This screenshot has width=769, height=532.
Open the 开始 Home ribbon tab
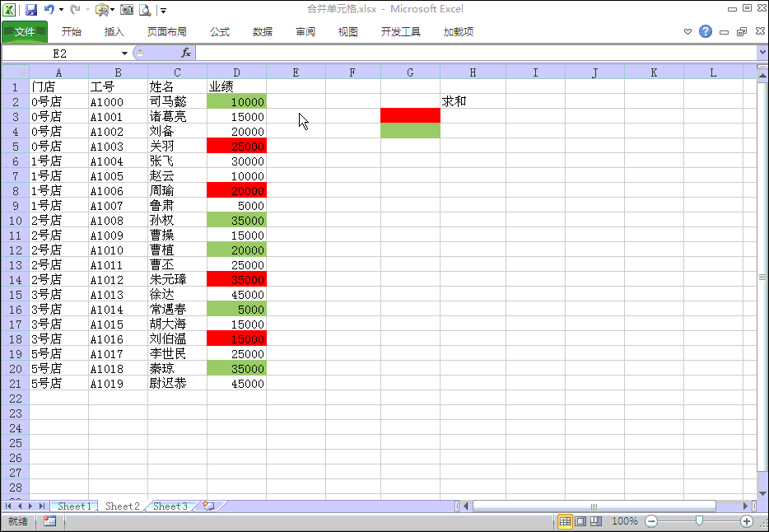[71, 32]
